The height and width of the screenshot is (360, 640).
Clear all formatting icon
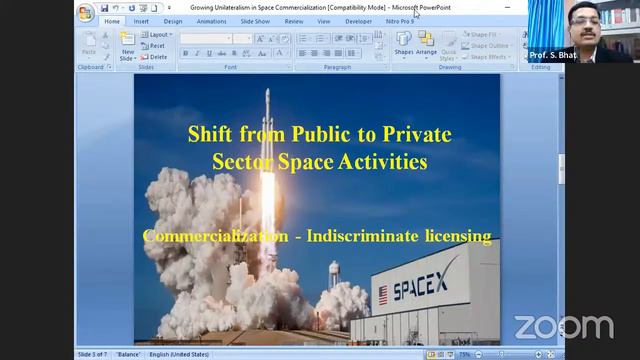click(284, 39)
